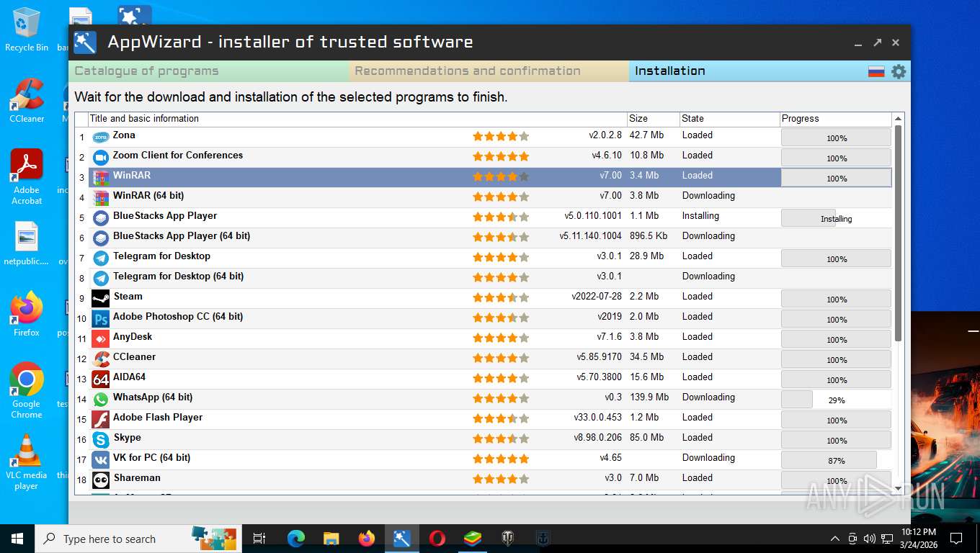Image resolution: width=980 pixels, height=553 pixels.
Task: Switch language via the Russian flag icon
Action: click(876, 71)
